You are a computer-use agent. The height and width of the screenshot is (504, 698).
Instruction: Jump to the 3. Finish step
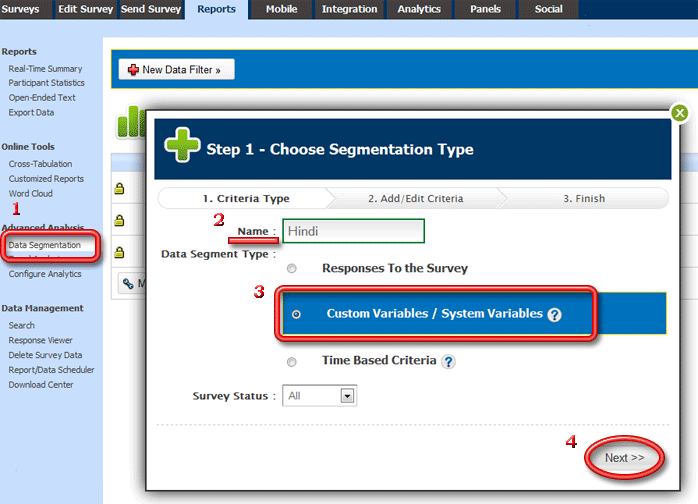tap(583, 198)
